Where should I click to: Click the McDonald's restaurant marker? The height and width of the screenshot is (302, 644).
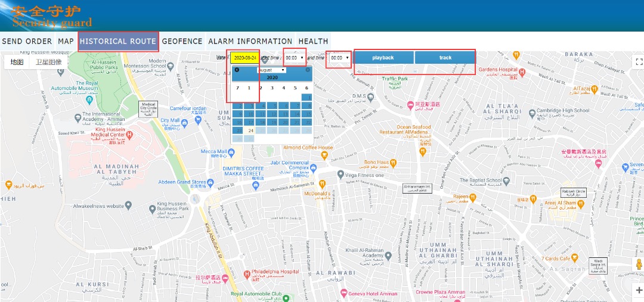pos(322,183)
